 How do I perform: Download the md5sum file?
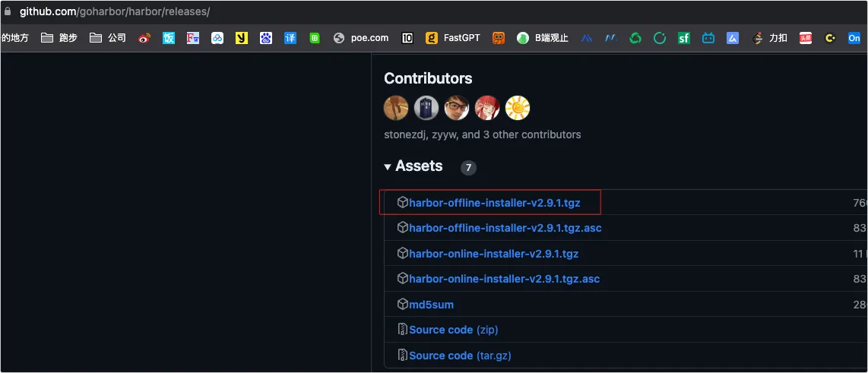431,305
